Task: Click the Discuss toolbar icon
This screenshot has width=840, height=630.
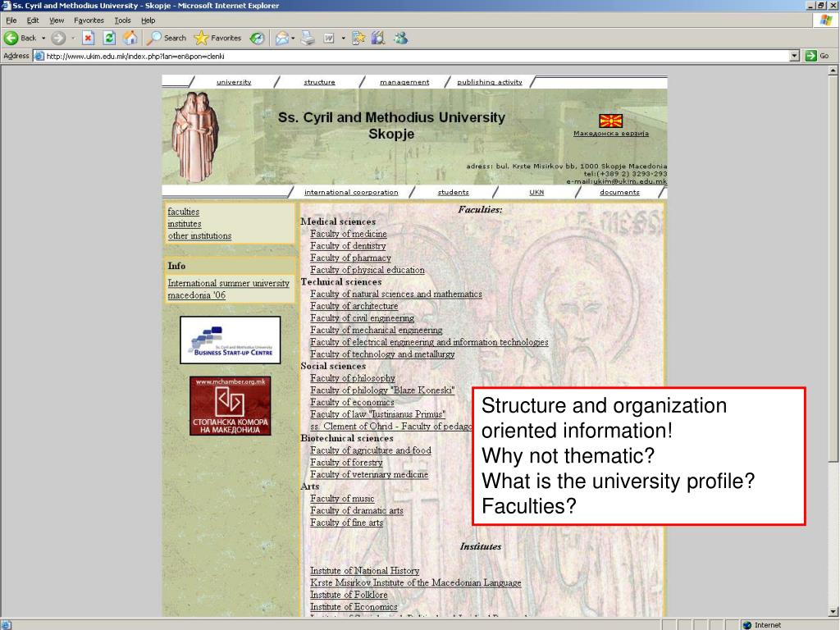Action: [x=358, y=38]
